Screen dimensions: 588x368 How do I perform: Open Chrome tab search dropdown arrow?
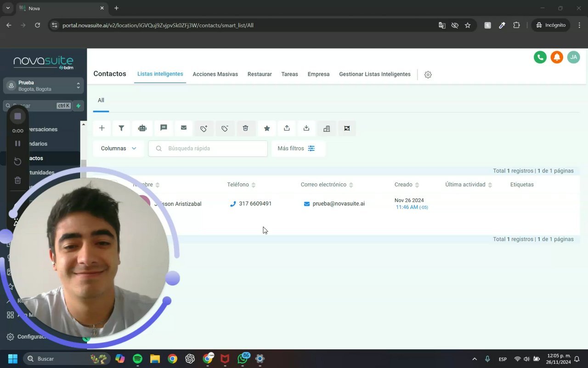coord(8,8)
